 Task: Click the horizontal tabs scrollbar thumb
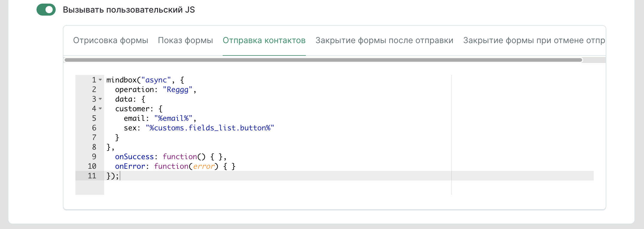point(323,60)
